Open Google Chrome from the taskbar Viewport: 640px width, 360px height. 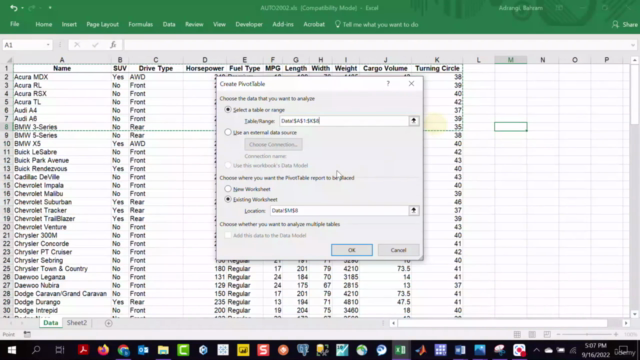123,350
